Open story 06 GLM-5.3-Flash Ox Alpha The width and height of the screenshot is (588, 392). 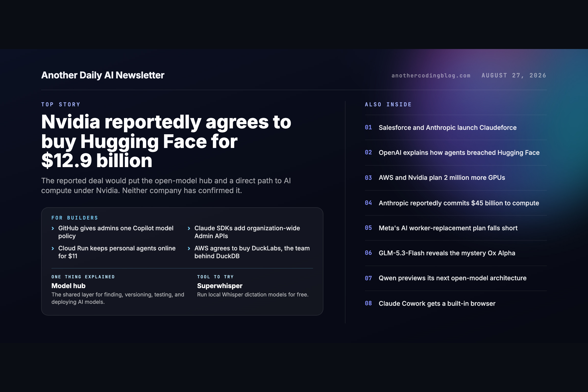tap(456, 253)
